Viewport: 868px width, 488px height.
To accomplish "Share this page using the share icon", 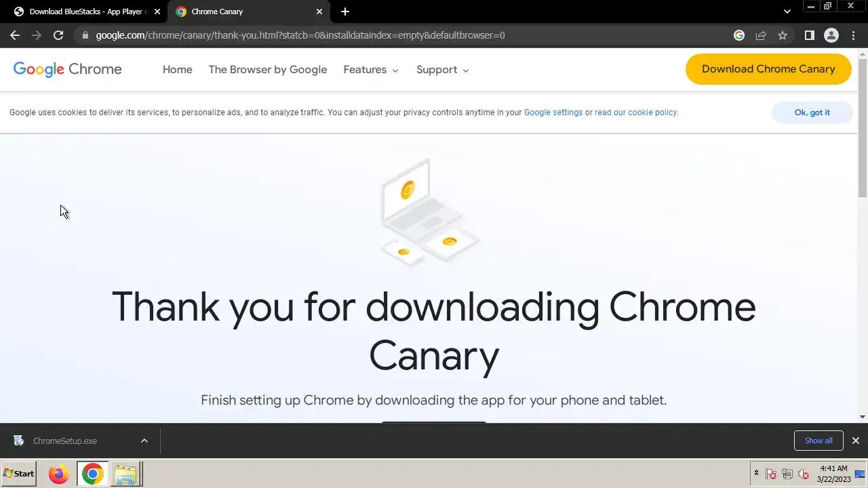I will [x=761, y=35].
